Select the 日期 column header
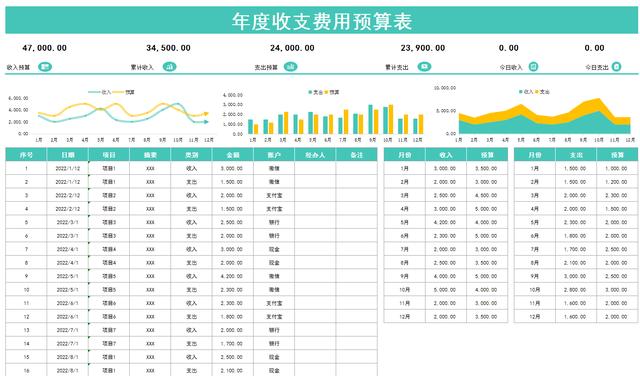640x376 pixels. 68,155
